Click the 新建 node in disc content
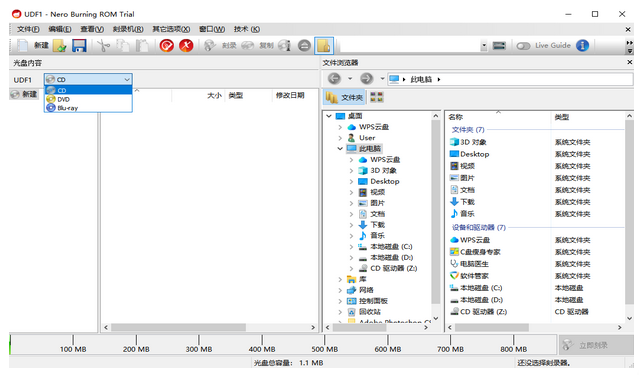 point(24,94)
